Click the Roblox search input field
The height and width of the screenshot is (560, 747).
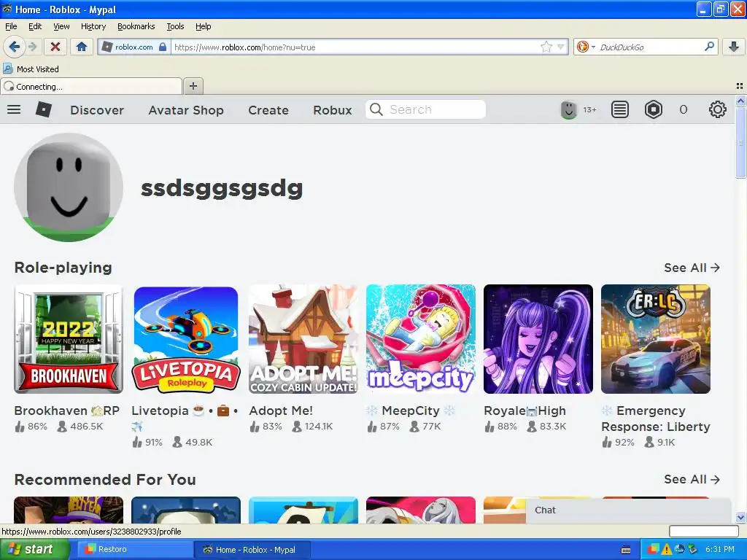coord(425,109)
